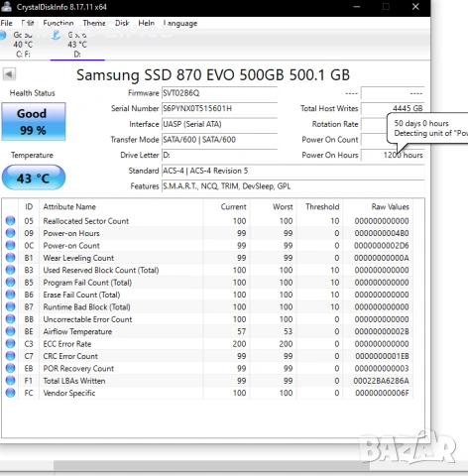Open the Disk menu

(122, 23)
